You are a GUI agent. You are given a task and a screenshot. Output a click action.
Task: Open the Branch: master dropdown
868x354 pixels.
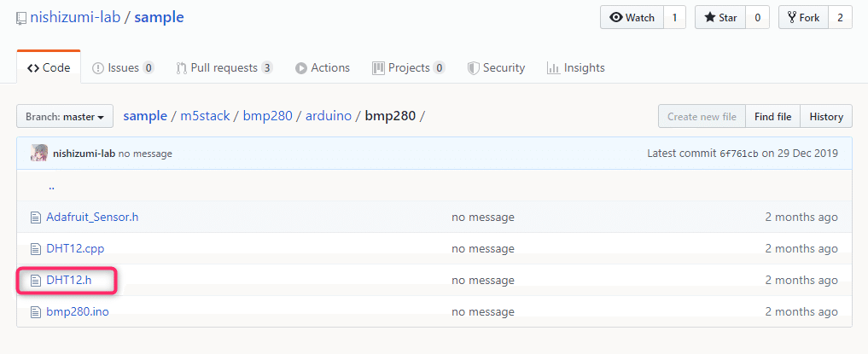[65, 117]
